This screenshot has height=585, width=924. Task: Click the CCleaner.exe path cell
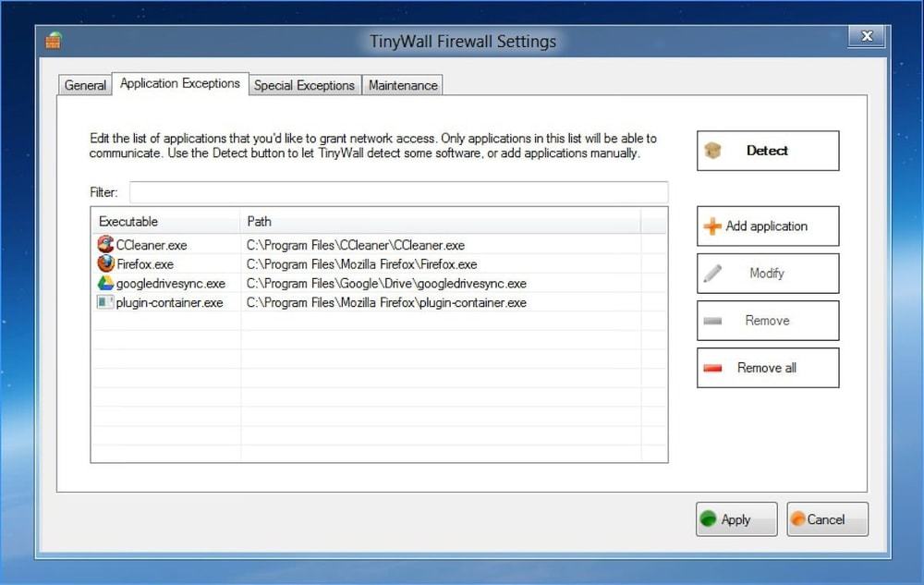pyautogui.click(x=356, y=245)
